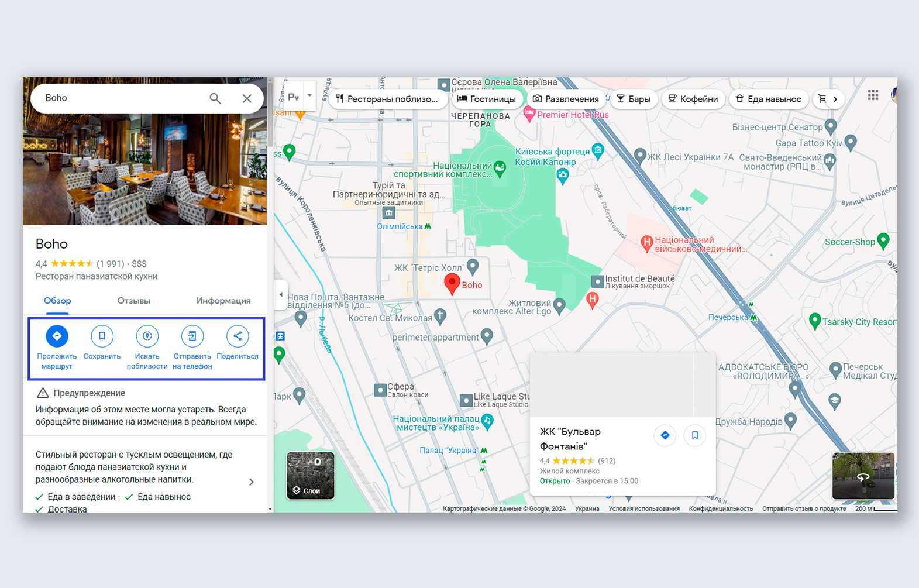Click the Like Laque Studio marker
The image size is (919, 588).
coord(466,400)
